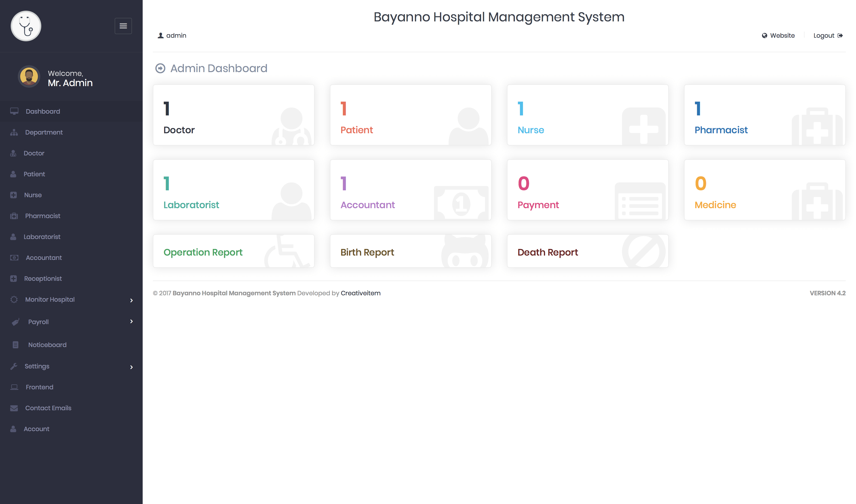Click the Department org-chart sidebar icon
Viewport: 856px width, 504px height.
coord(14,132)
